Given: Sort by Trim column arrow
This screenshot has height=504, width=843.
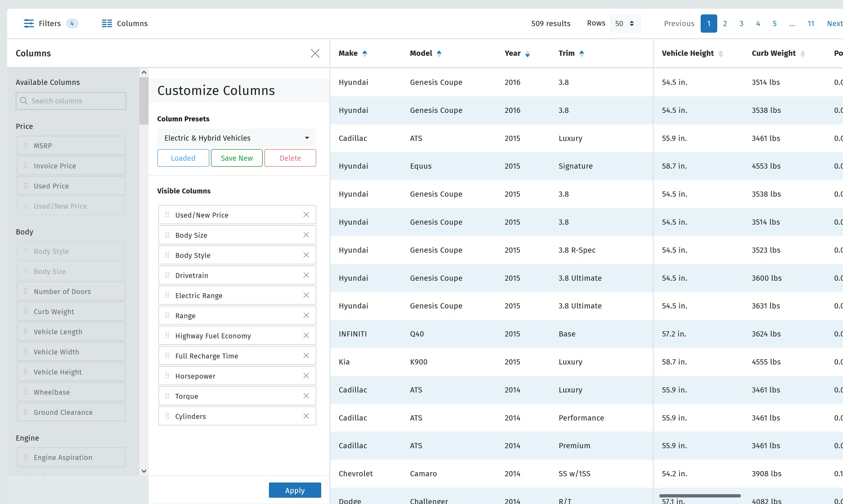Looking at the screenshot, I should 582,53.
